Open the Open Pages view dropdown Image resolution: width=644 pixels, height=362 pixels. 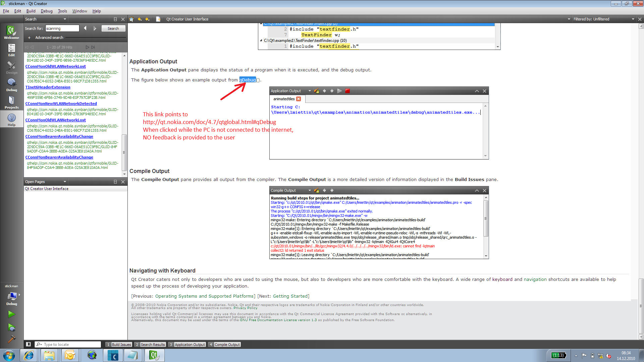(65, 182)
